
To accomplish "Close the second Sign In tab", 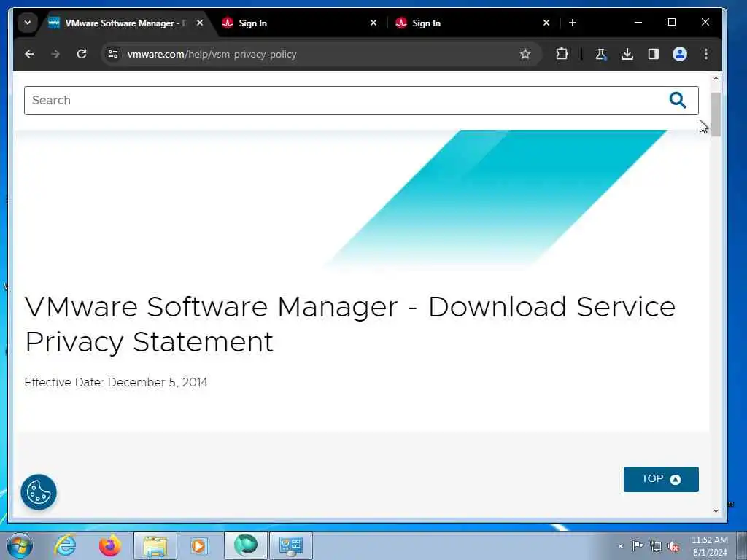I will pos(546,23).
